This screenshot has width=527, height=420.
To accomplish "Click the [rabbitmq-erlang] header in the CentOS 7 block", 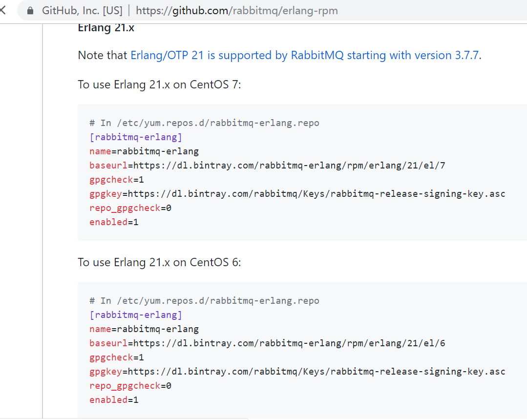I will (136, 137).
